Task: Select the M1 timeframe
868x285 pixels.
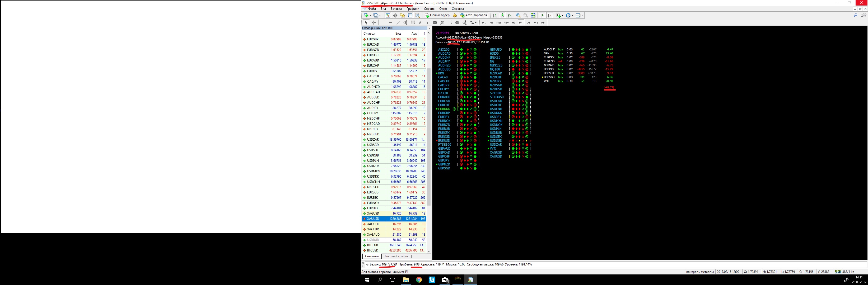Action: click(484, 22)
